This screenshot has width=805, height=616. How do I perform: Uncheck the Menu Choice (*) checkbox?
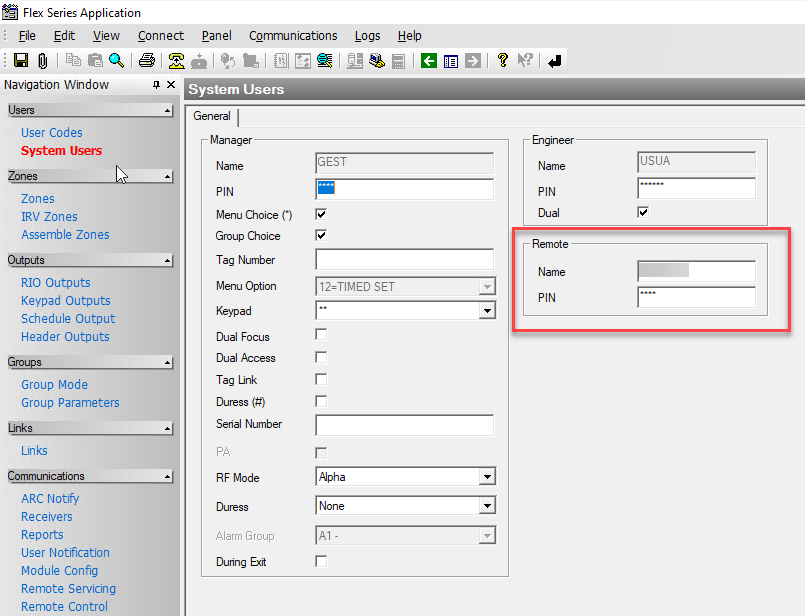click(x=321, y=214)
